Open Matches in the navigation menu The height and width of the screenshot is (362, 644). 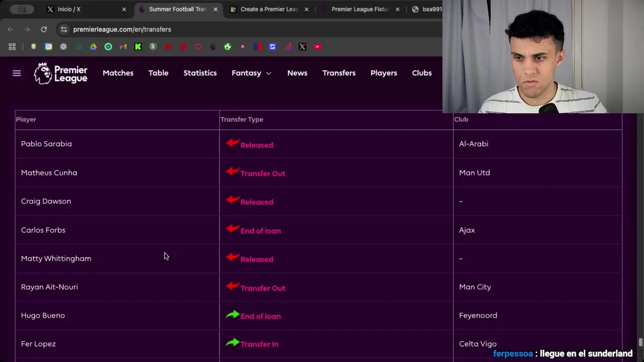click(x=118, y=73)
